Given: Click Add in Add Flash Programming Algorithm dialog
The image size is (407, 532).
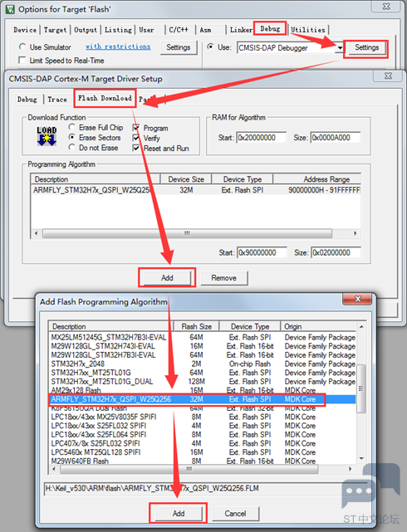Looking at the screenshot, I should tap(179, 514).
